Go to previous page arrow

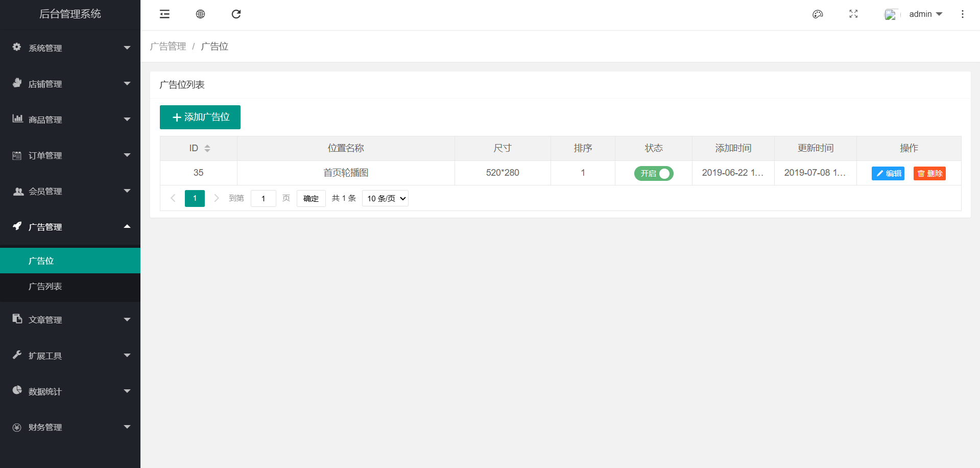[x=173, y=198]
